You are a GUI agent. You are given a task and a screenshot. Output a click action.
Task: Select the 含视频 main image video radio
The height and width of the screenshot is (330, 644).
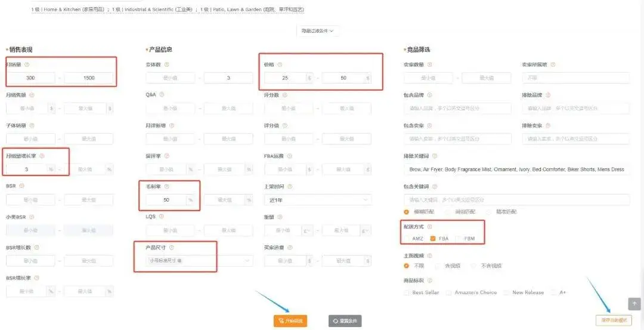pos(439,266)
